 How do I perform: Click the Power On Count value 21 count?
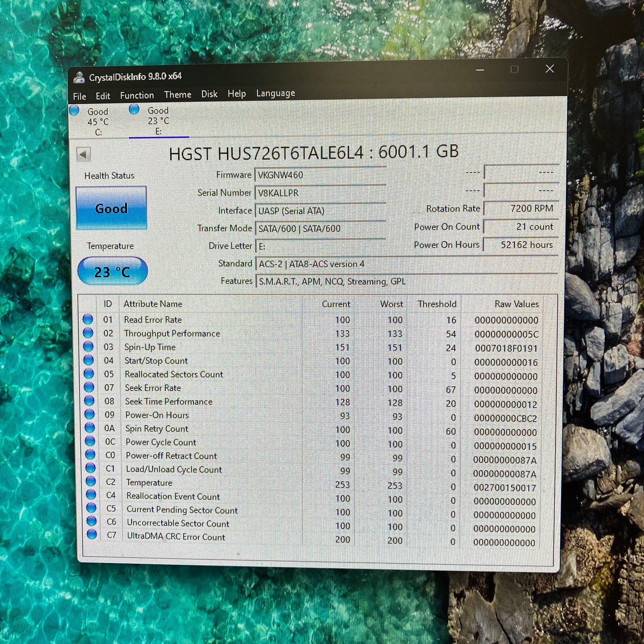coord(521,227)
